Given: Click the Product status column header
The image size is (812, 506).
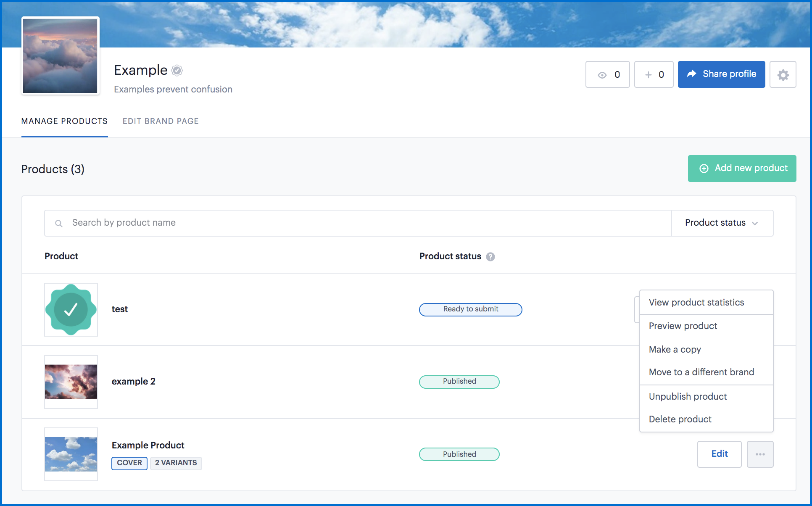Looking at the screenshot, I should [x=450, y=256].
